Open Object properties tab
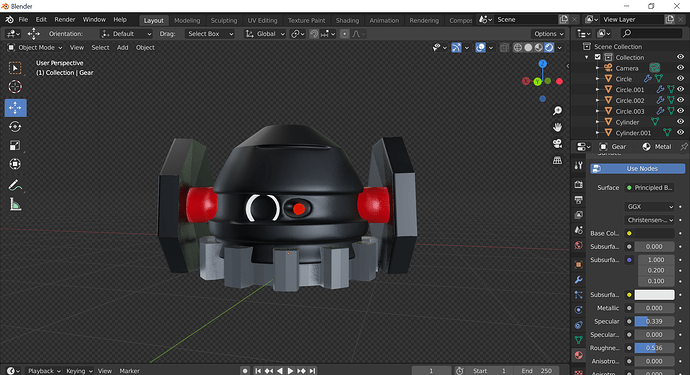The width and height of the screenshot is (690, 375). click(x=579, y=265)
